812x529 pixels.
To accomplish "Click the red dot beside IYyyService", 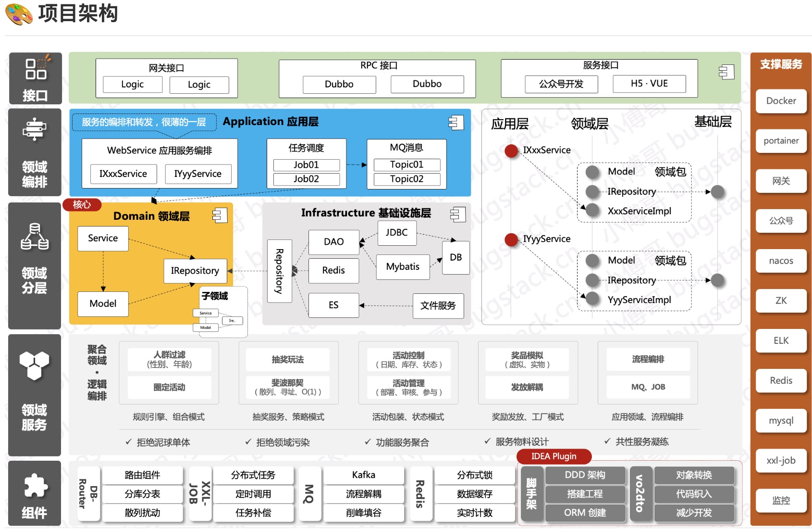I will (x=512, y=239).
